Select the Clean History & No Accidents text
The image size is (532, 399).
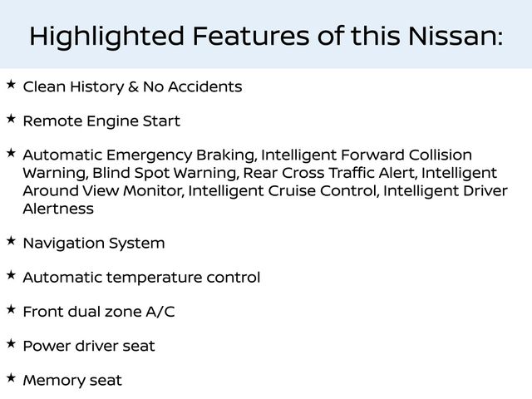click(132, 86)
